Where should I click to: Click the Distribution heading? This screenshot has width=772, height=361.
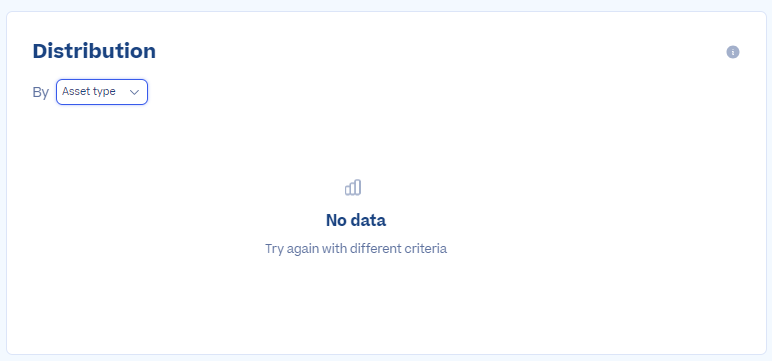tap(94, 51)
